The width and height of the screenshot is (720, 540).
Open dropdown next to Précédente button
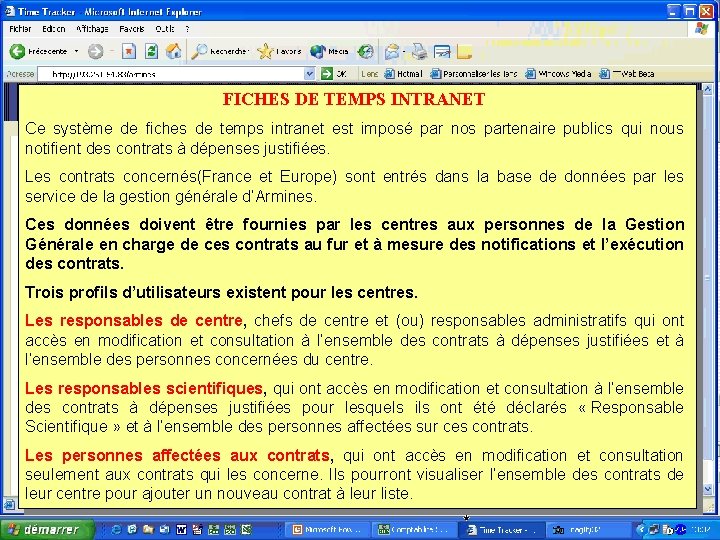(x=76, y=51)
